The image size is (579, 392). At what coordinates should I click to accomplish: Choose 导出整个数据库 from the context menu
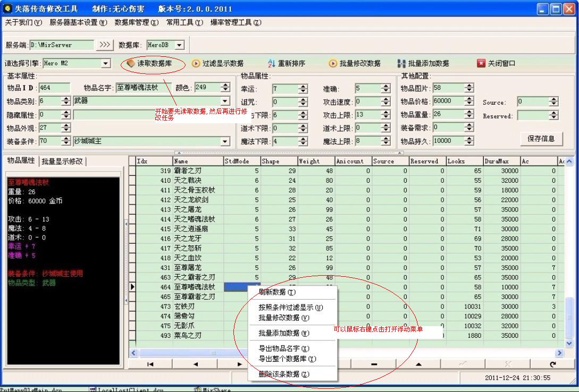287,359
